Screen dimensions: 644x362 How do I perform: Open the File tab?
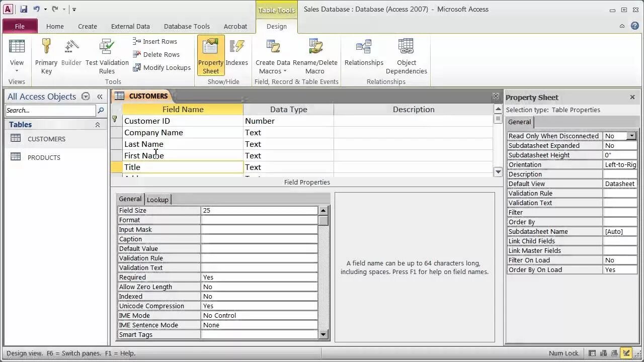20,26
